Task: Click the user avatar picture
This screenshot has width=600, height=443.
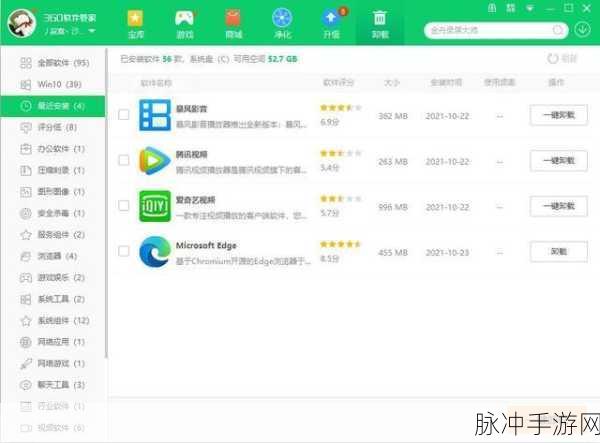Action: click(22, 23)
